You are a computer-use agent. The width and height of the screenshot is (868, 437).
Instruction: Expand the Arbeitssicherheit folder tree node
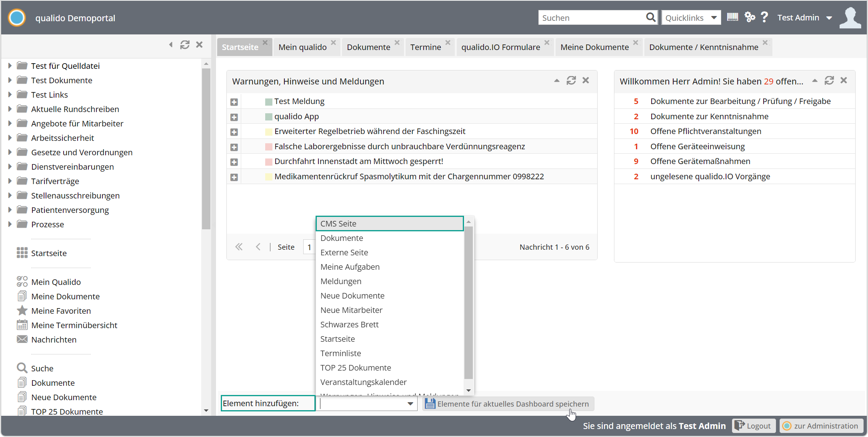10,138
